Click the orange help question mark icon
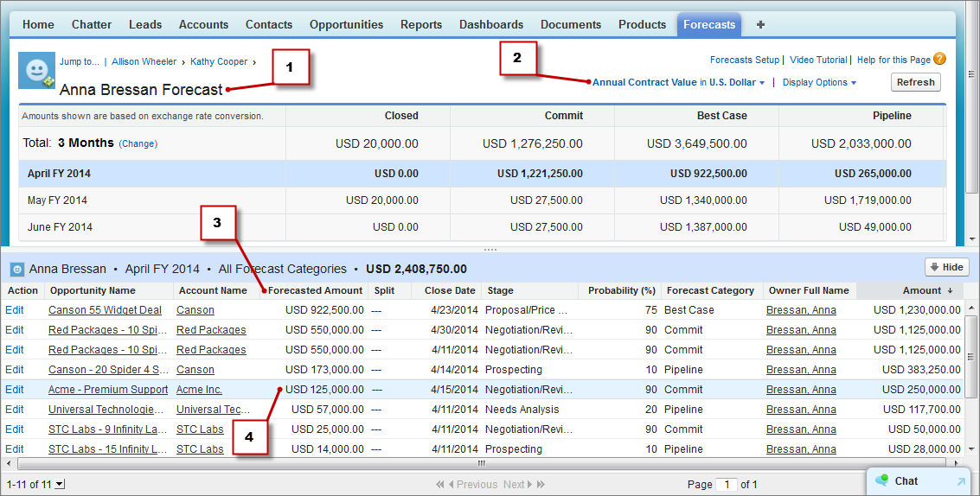This screenshot has width=980, height=496. click(939, 60)
